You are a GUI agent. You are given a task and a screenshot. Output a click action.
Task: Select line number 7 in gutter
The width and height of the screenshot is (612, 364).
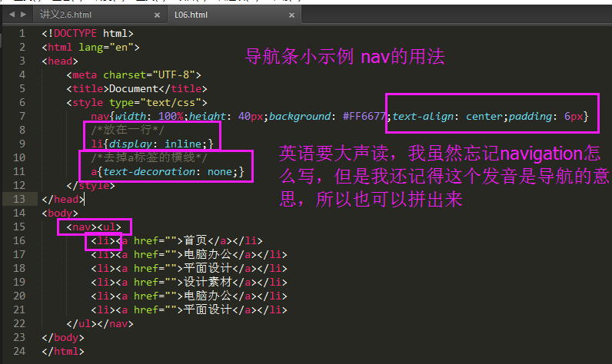[22, 116]
